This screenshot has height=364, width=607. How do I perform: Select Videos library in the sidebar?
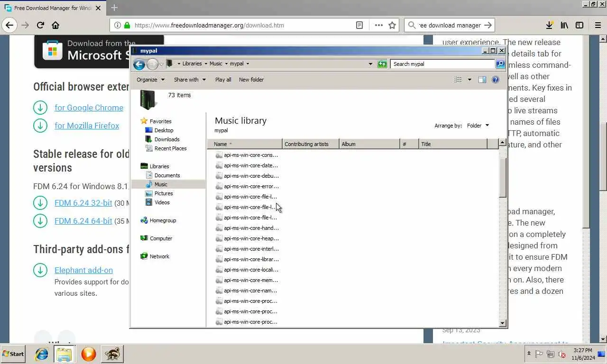click(162, 202)
